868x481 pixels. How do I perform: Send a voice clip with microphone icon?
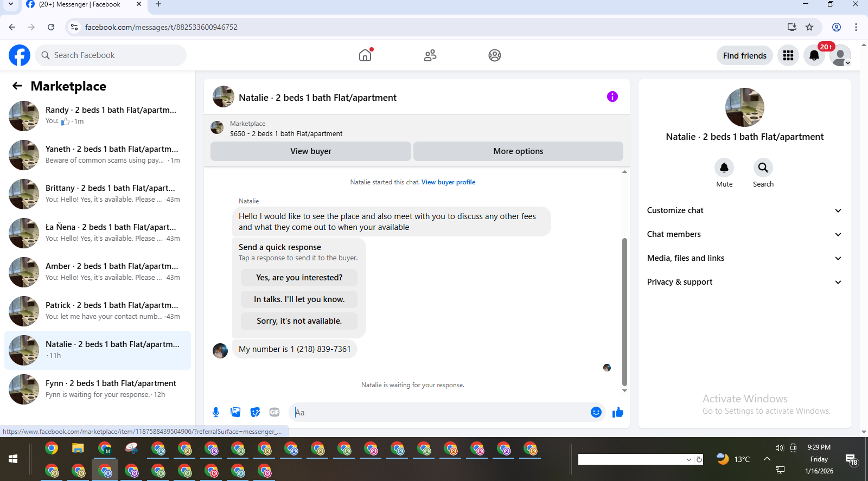click(x=216, y=412)
